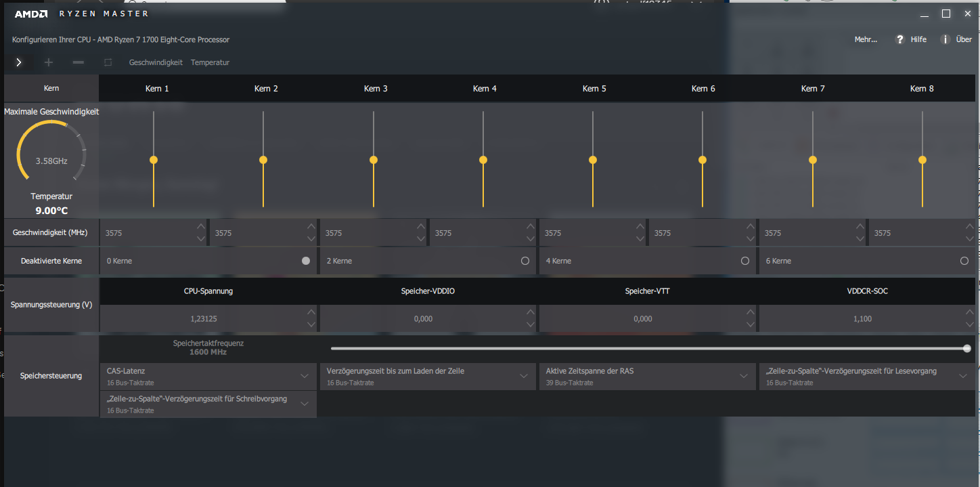Screen dimensions: 980x487
Task: Expand Zeile-zu-Spalte Schreibvorgang dropdown
Action: (x=304, y=403)
